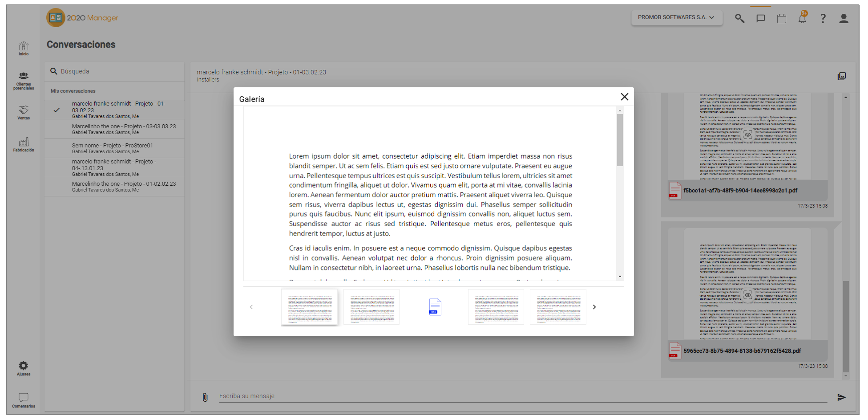Viewport: 868px width, 420px height.
Task: Go to previous gallery thumbnails
Action: tap(251, 307)
